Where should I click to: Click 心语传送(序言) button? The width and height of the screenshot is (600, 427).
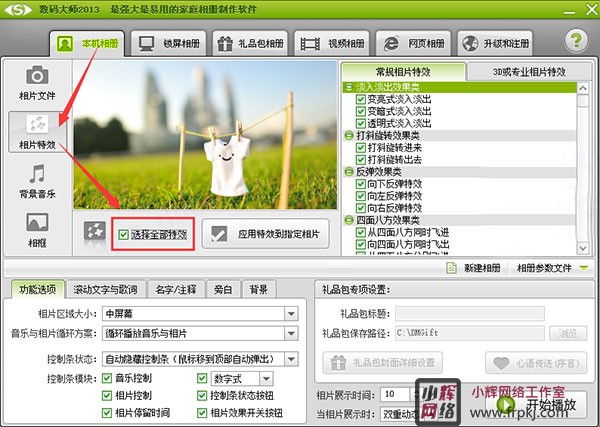tap(536, 362)
